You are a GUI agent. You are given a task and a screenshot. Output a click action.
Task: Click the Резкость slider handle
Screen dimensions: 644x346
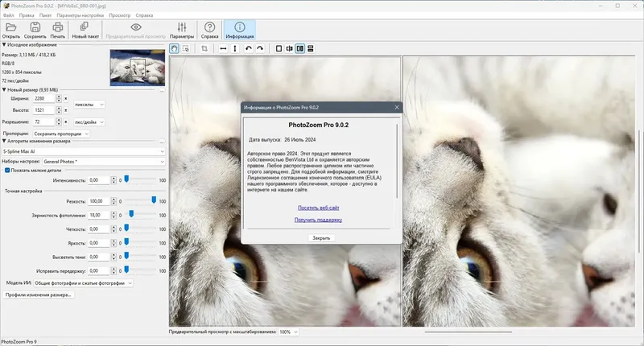(154, 200)
